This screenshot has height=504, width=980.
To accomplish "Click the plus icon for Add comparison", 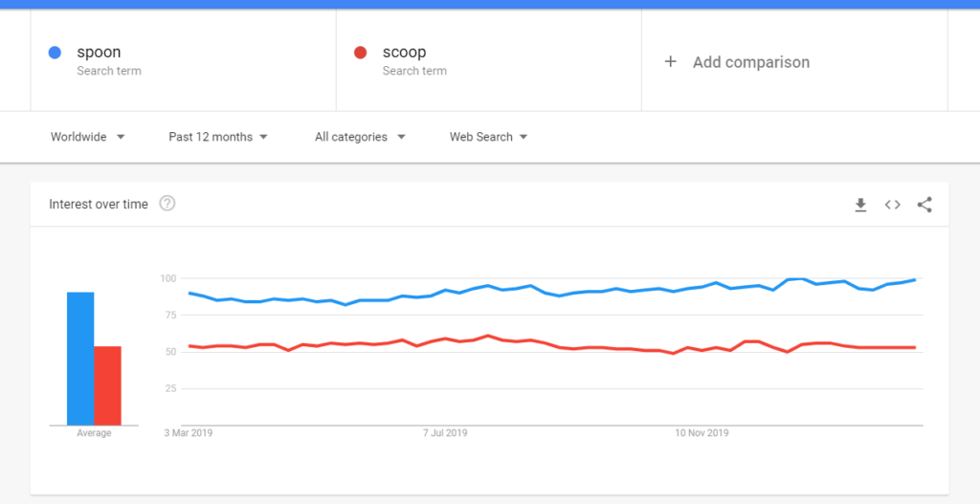I will pos(670,62).
